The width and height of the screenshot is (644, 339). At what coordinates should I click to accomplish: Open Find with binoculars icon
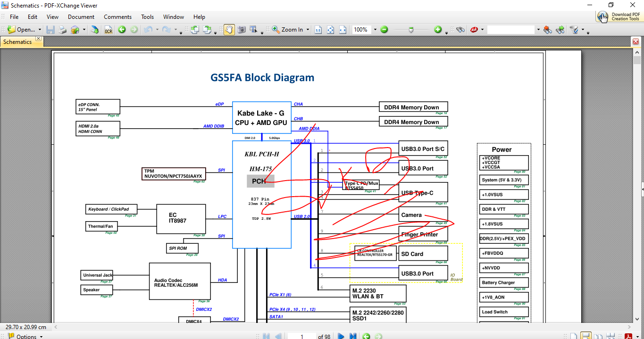point(460,29)
